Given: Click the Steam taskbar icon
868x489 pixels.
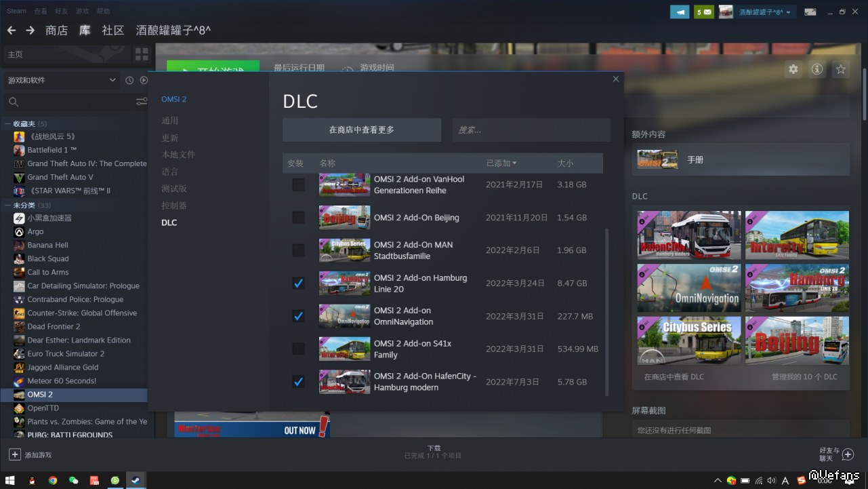Looking at the screenshot, I should [x=136, y=480].
